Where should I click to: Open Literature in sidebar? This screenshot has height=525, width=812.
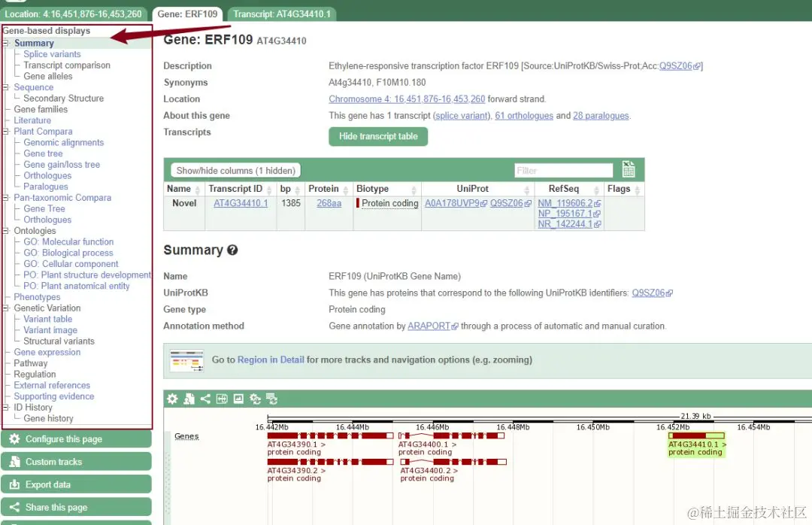point(32,120)
